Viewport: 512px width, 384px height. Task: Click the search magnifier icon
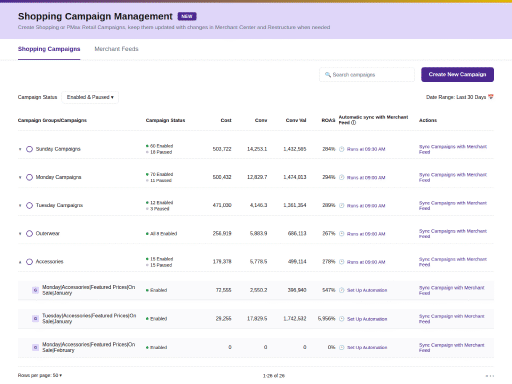(x=328, y=75)
